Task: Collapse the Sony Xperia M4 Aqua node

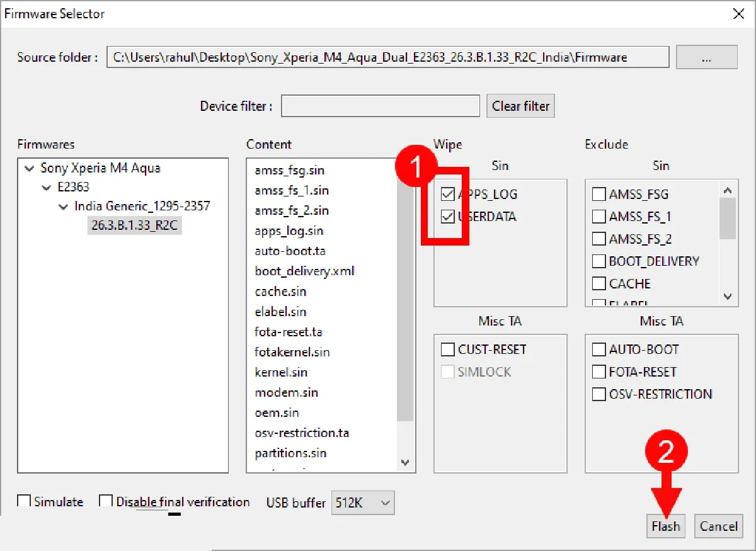Action: (x=29, y=168)
